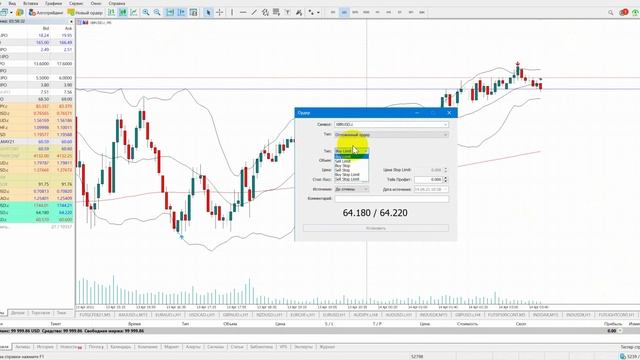Switch timeframe to M15

[x=355, y=13]
